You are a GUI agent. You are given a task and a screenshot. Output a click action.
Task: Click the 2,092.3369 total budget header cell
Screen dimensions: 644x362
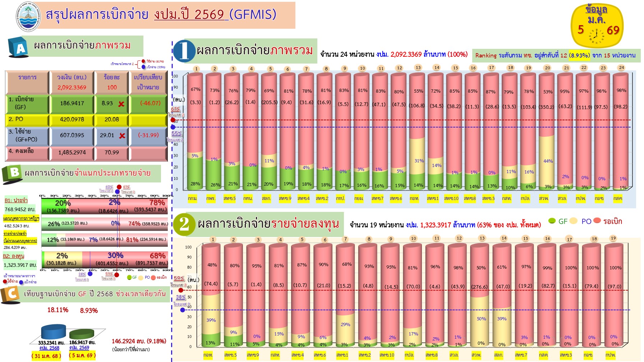(x=72, y=88)
